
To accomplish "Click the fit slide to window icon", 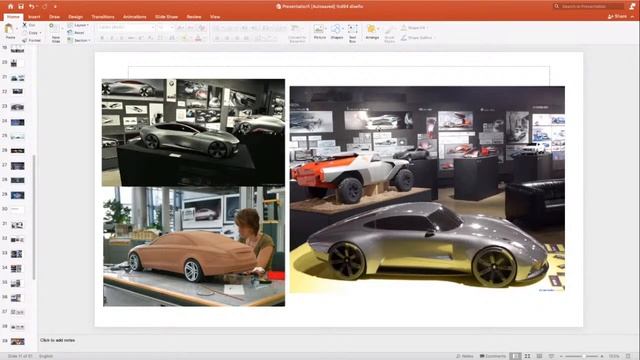I will [x=628, y=356].
